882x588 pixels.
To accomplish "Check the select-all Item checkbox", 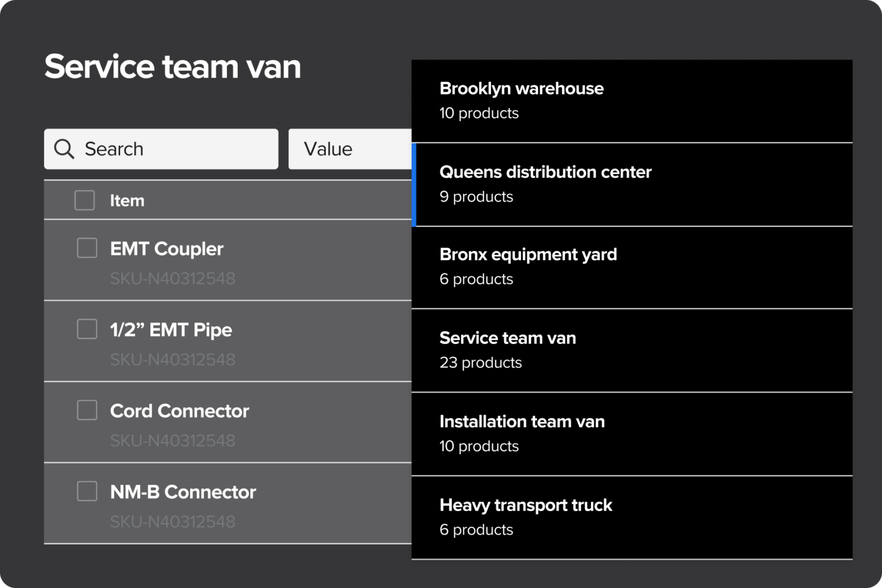I will (84, 200).
